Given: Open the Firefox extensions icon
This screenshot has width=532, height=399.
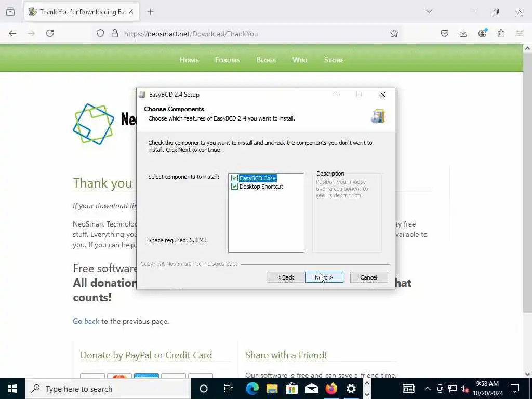Looking at the screenshot, I should click(x=501, y=33).
